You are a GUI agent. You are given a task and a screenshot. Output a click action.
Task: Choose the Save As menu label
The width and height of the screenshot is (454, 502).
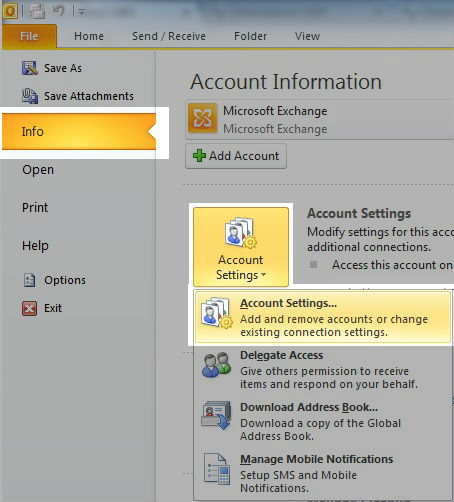point(63,68)
